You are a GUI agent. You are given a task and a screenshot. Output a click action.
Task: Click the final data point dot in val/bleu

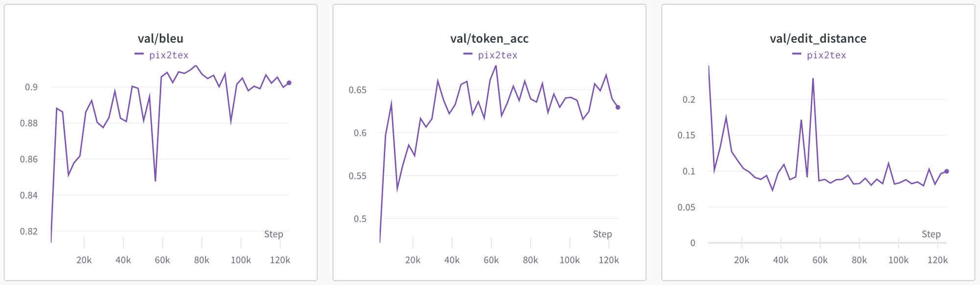pos(289,83)
